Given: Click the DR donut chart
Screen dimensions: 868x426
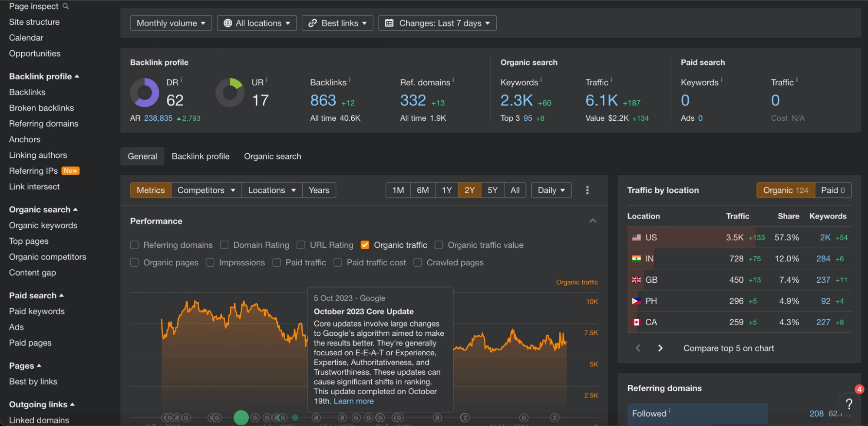Looking at the screenshot, I should click(x=145, y=92).
